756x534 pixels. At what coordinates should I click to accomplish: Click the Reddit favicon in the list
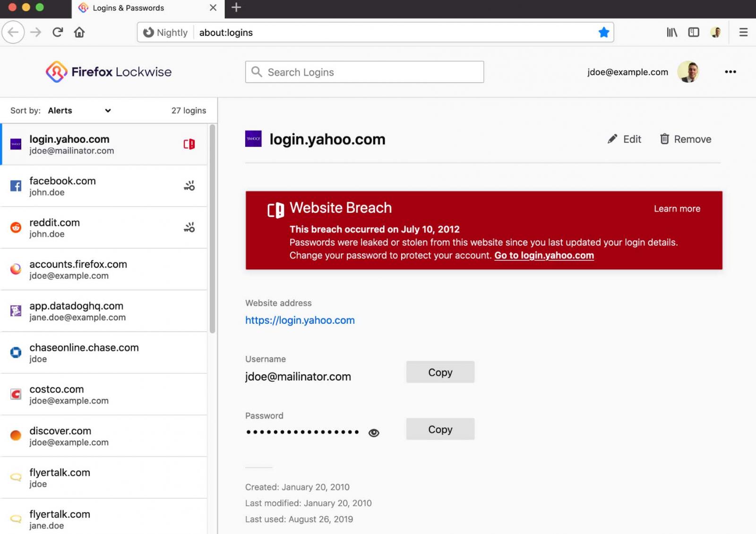[16, 227]
